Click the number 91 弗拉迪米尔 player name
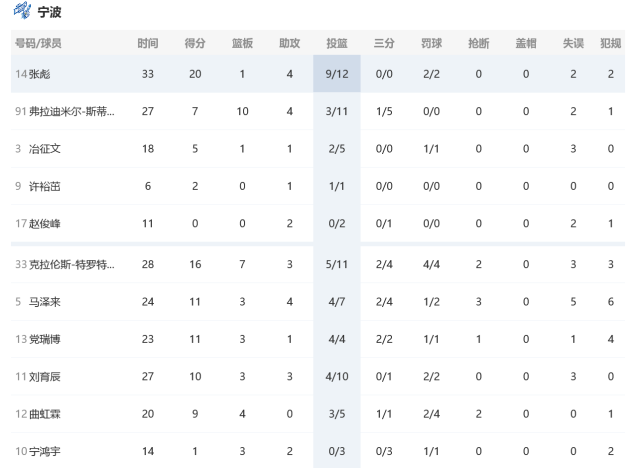Viewport: 641px width, 468px height. click(x=72, y=111)
